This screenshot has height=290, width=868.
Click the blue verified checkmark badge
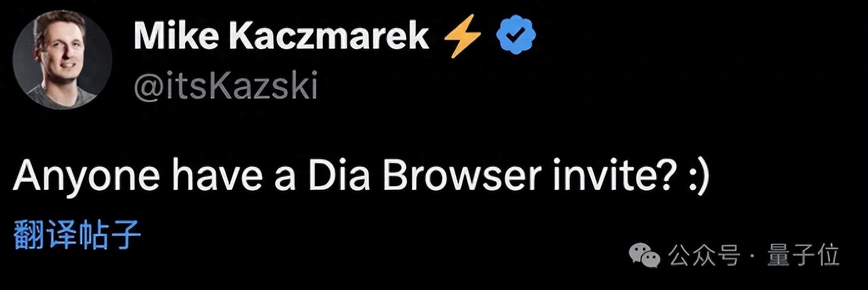point(517,37)
